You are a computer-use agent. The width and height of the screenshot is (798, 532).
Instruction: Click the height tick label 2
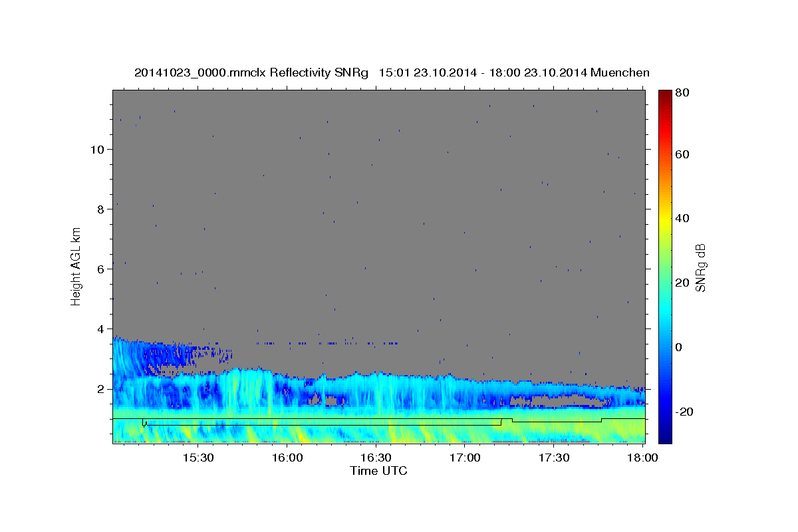pyautogui.click(x=102, y=388)
